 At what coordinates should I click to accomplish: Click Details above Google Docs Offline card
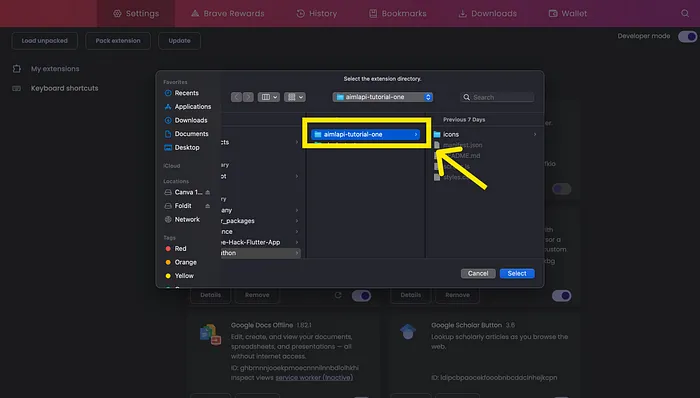(x=211, y=295)
